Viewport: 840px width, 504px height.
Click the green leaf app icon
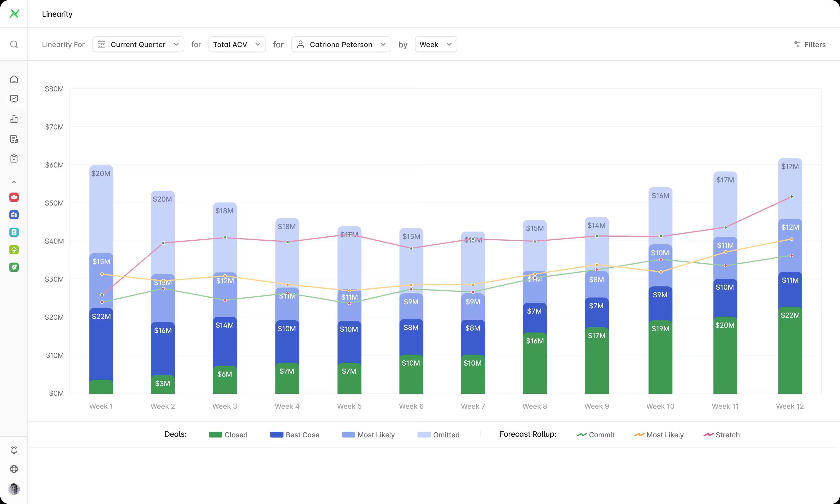point(14,267)
